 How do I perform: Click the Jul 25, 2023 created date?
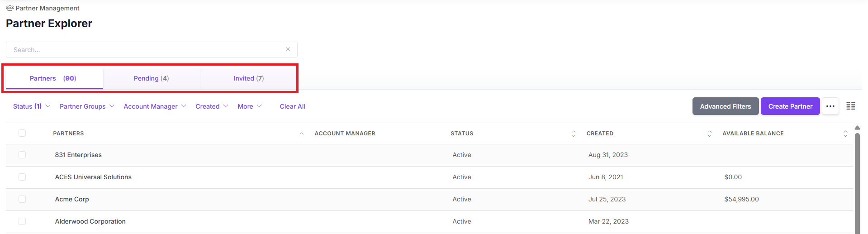pyautogui.click(x=607, y=199)
